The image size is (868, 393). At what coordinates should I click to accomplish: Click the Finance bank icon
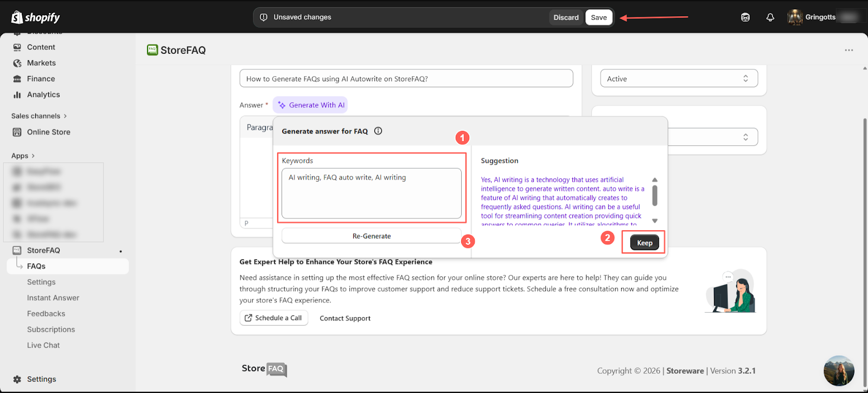click(x=17, y=79)
